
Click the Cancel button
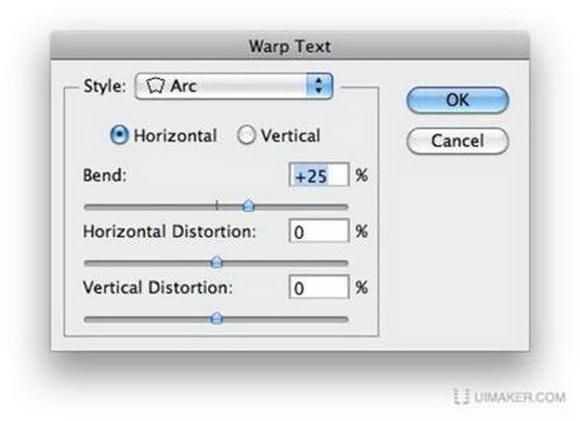458,141
